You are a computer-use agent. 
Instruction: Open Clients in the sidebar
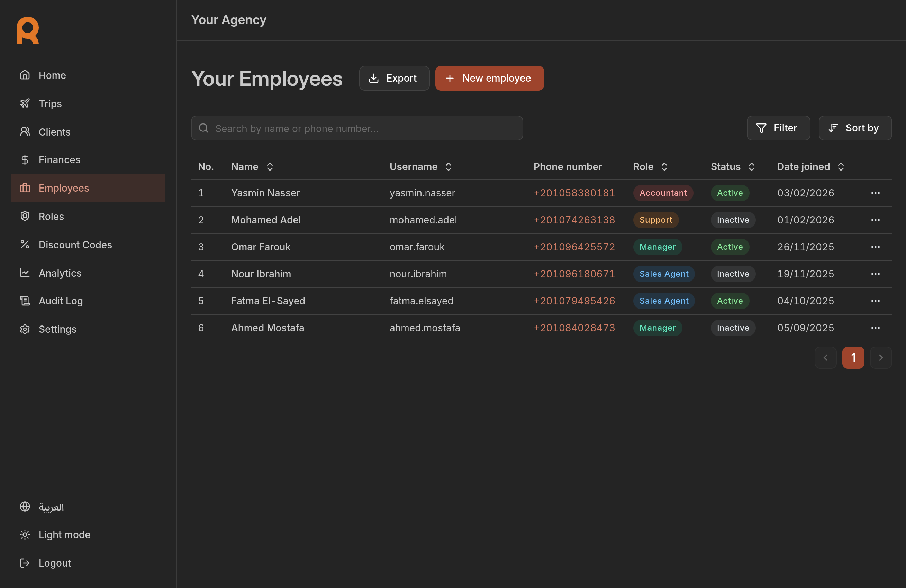click(x=54, y=132)
